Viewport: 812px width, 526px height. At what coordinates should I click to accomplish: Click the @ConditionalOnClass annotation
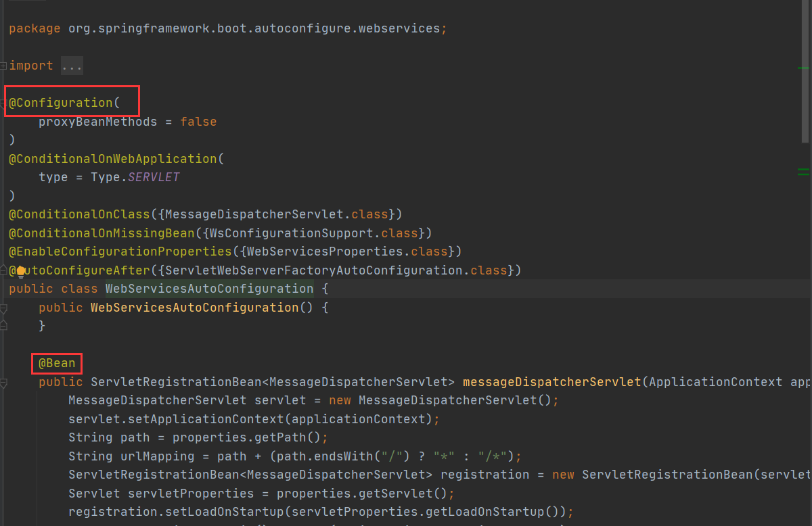click(x=79, y=214)
